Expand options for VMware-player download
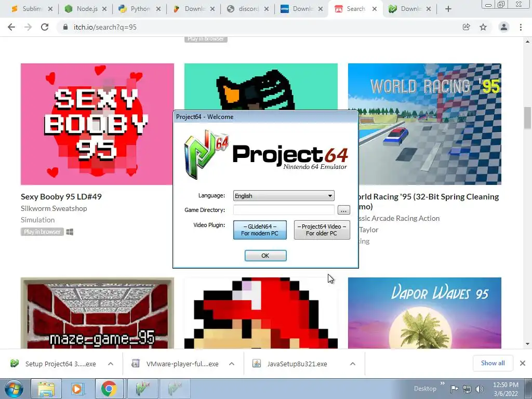 232,364
